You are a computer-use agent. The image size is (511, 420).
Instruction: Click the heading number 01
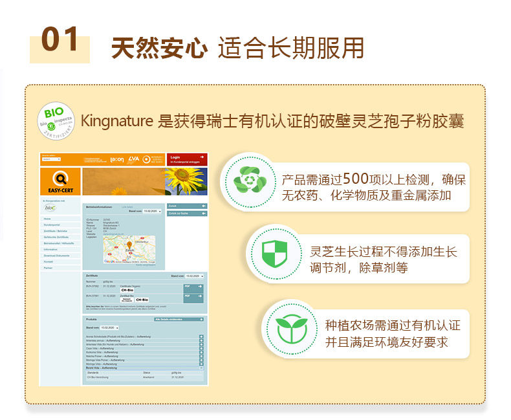click(x=60, y=39)
